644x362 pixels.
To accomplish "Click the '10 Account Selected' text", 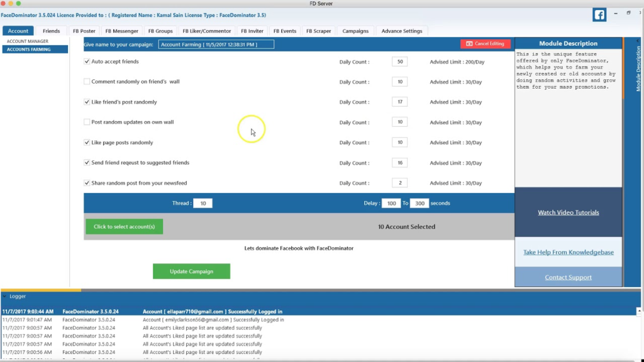I will [x=406, y=226].
